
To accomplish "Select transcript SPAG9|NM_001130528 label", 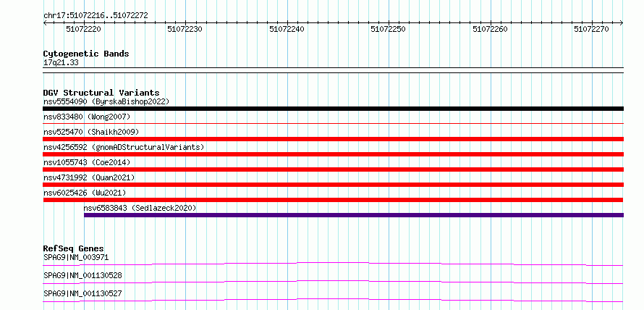I will pyautogui.click(x=82, y=275).
